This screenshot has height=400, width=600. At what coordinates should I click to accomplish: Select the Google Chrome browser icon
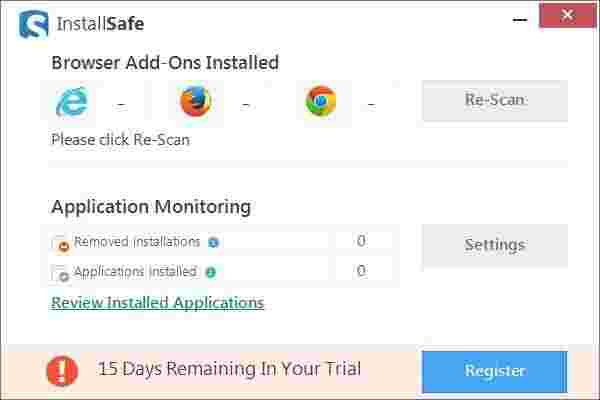[320, 101]
